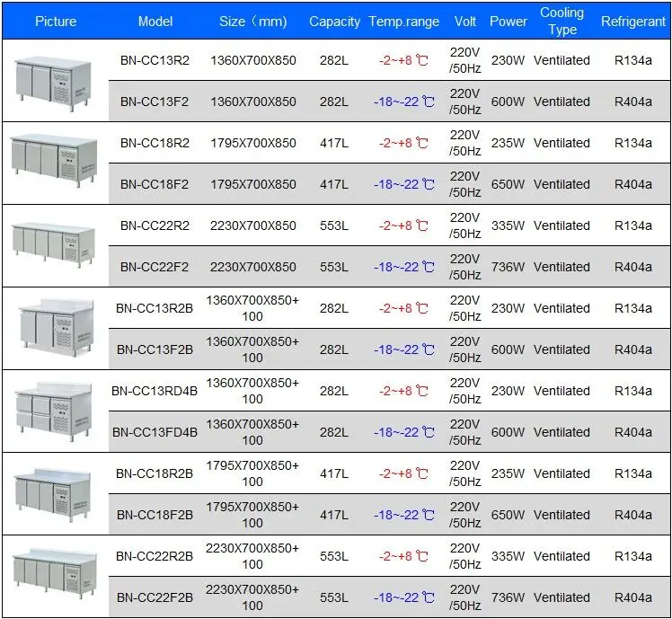The height and width of the screenshot is (619, 672).
Task: Click size 1795X700X850 in BN-CC18F2 row
Action: [252, 184]
